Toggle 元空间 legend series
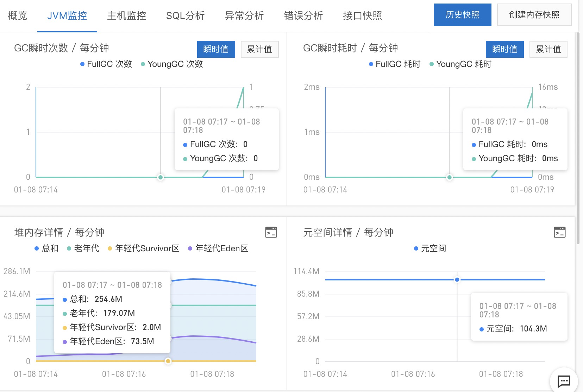 430,248
